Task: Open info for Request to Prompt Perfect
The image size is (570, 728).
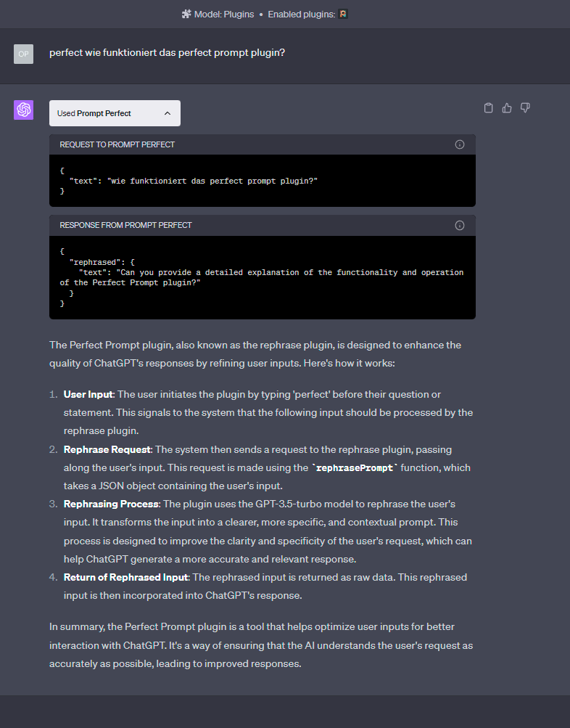Action: tap(460, 144)
